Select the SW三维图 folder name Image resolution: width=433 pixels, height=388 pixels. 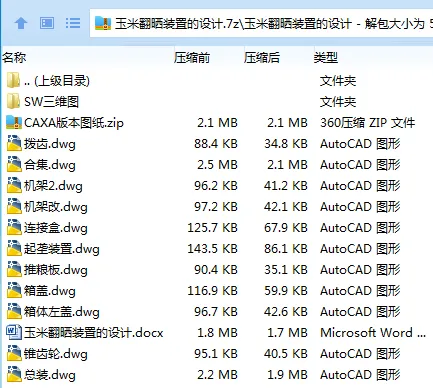51,102
